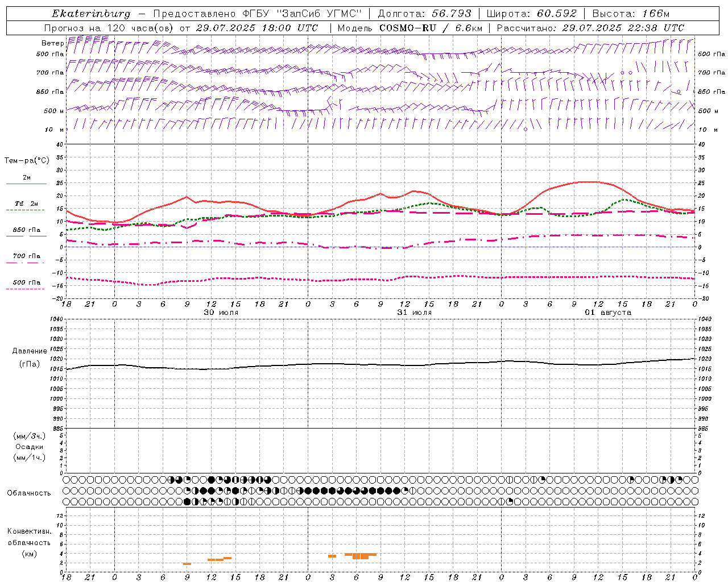This screenshot has width=728, height=582.
Task: Click the pink short-dash 500 гПа legend line
Action: (x=26, y=289)
